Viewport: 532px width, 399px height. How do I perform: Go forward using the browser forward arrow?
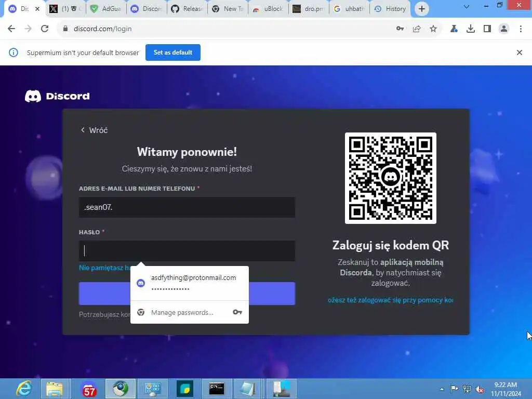pos(28,29)
